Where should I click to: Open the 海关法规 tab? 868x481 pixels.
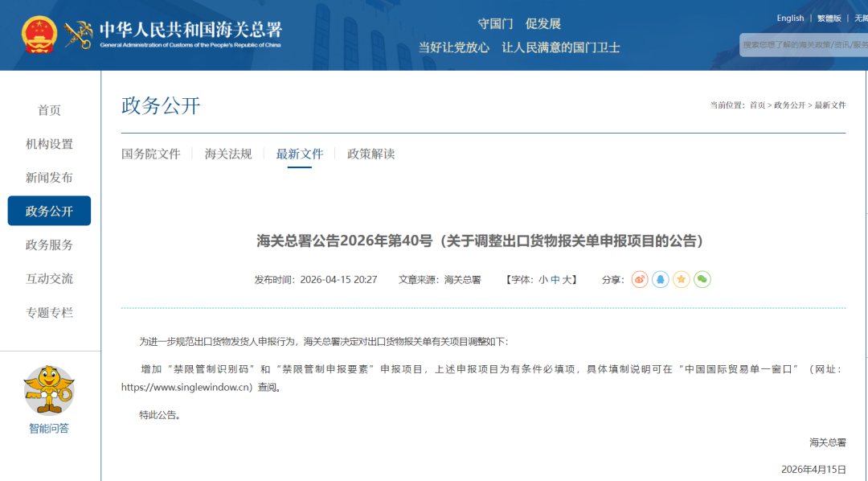[x=228, y=154]
